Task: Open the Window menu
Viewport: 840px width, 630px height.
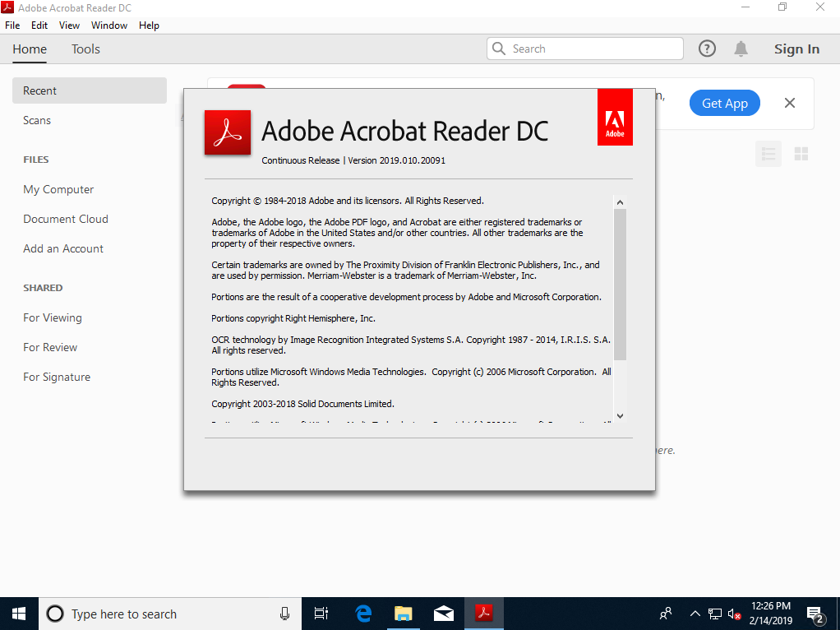Action: [x=109, y=25]
